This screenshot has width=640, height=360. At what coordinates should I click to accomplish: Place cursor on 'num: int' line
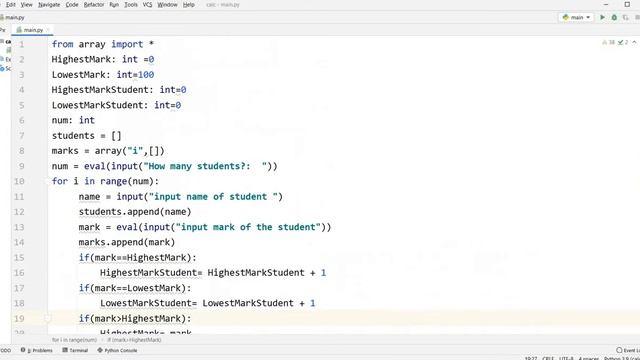pos(73,120)
